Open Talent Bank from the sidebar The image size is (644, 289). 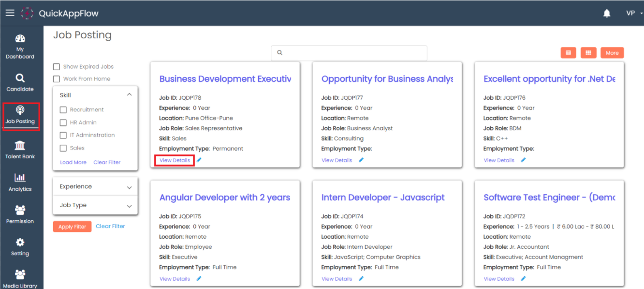coord(20,150)
